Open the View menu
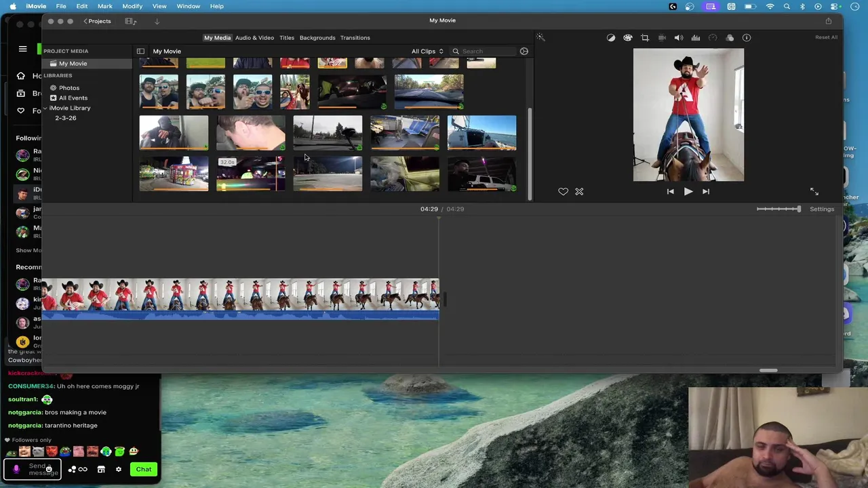This screenshot has width=868, height=488. 159,6
